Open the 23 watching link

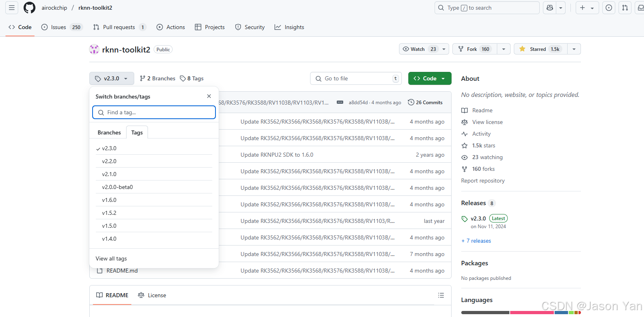tap(482, 157)
